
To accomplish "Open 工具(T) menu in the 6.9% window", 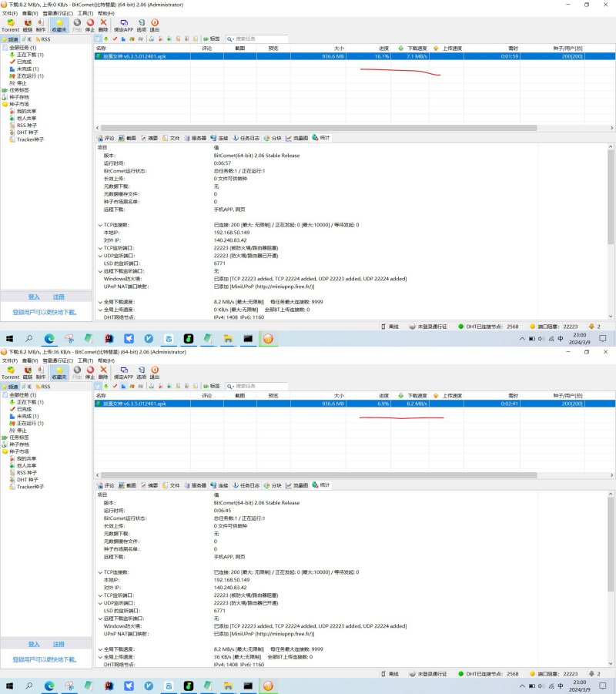I will point(85,360).
